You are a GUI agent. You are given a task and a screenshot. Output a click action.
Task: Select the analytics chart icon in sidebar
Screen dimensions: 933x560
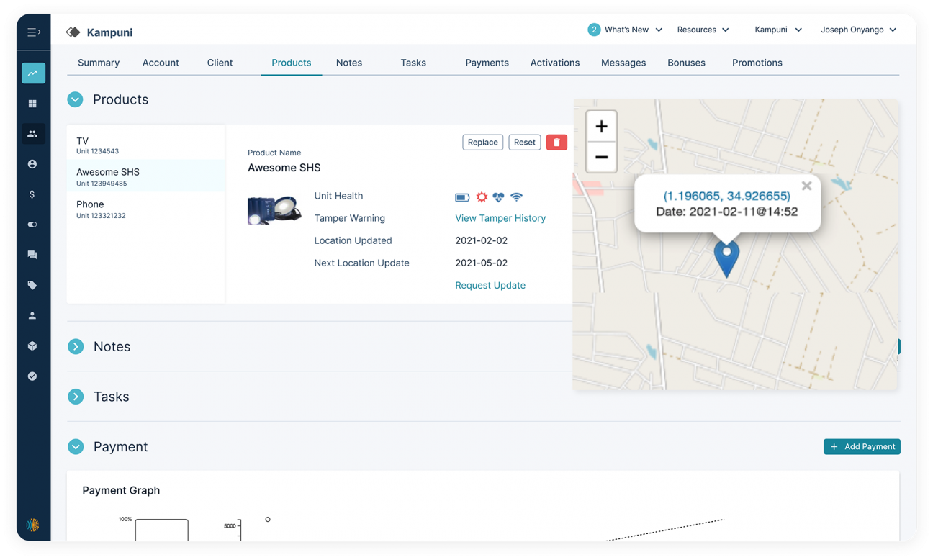(x=33, y=73)
